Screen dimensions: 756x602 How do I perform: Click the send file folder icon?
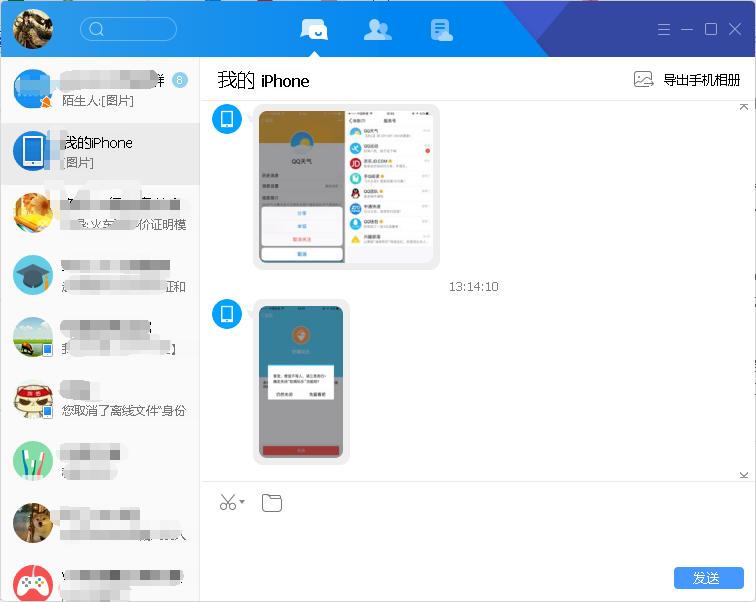[x=272, y=503]
